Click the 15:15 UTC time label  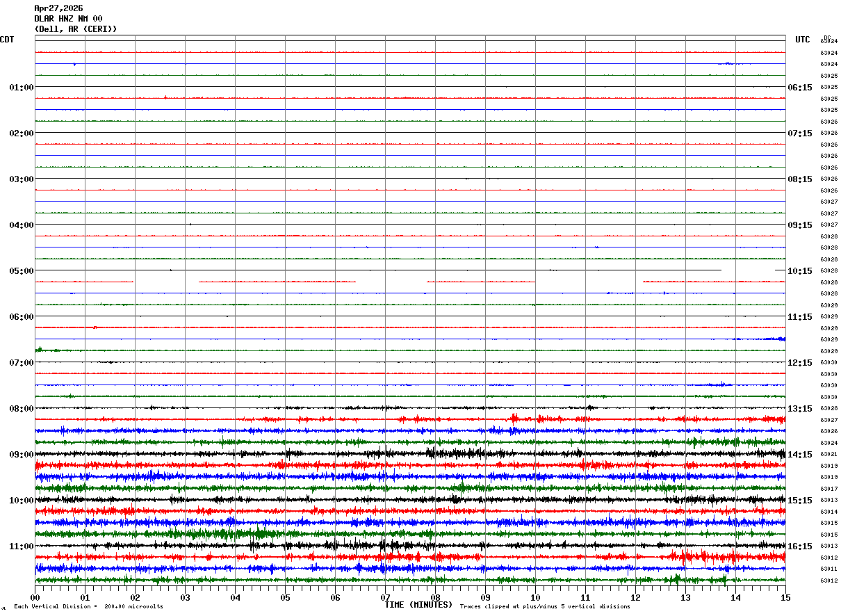tap(800, 501)
